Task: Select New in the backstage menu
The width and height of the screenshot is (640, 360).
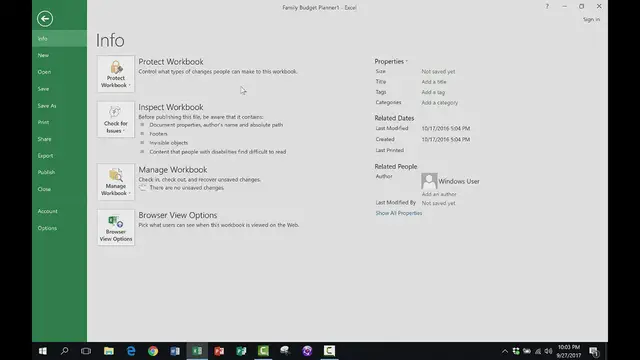Action: pos(60,55)
